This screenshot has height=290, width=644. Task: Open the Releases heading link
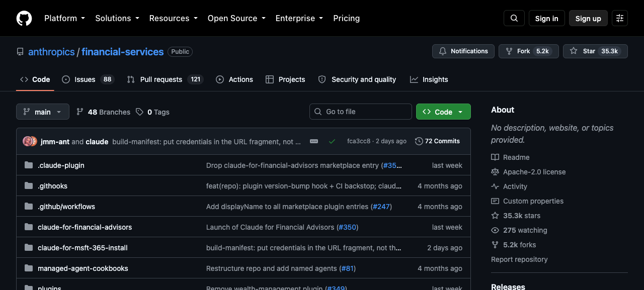[508, 286]
